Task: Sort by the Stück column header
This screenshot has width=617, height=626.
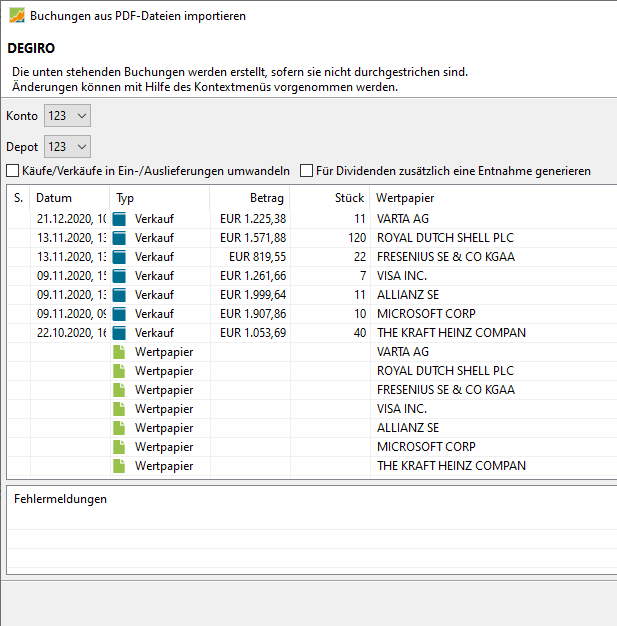Action: pos(330,198)
